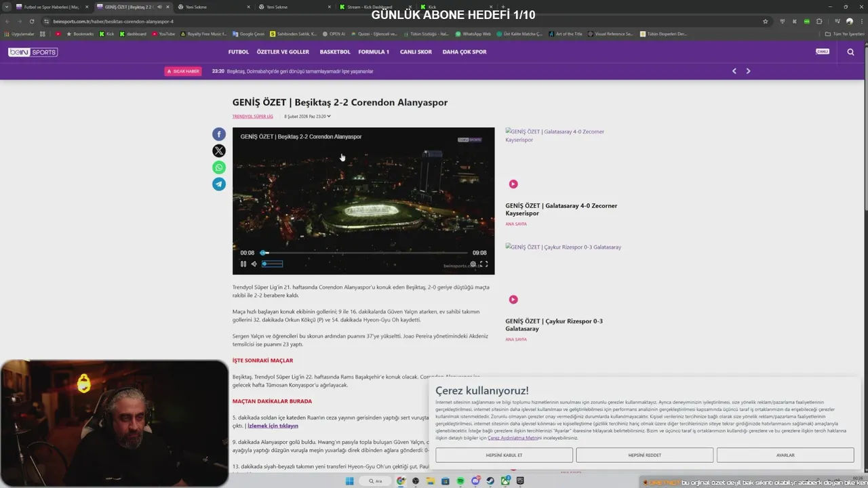Show previous breaking news headline
868x488 pixels.
pos(734,71)
